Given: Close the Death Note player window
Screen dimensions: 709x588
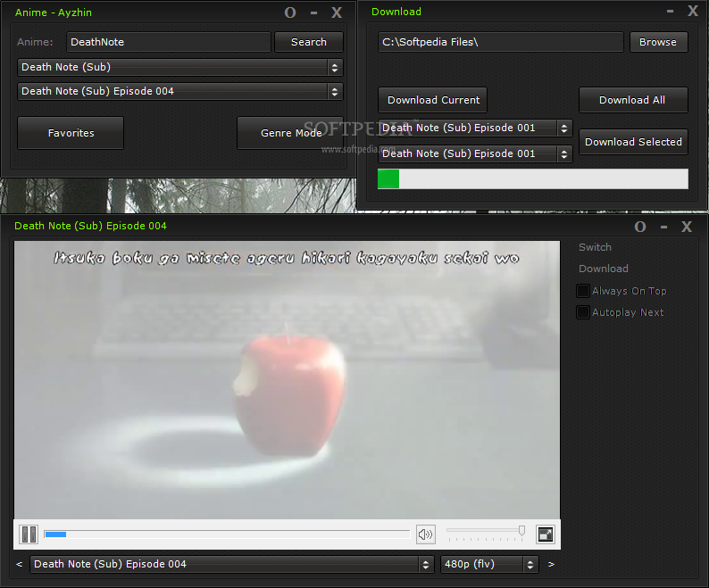Looking at the screenshot, I should click(687, 227).
